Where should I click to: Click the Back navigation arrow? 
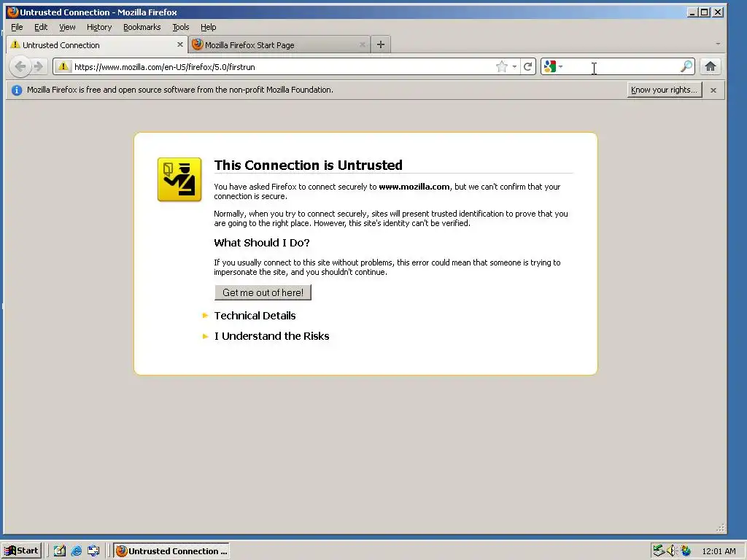(20, 66)
